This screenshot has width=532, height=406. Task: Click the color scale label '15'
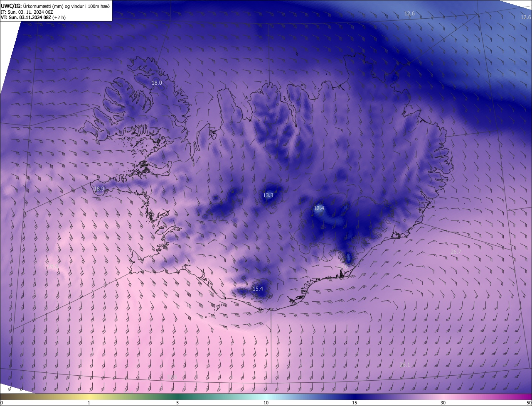tap(355, 403)
